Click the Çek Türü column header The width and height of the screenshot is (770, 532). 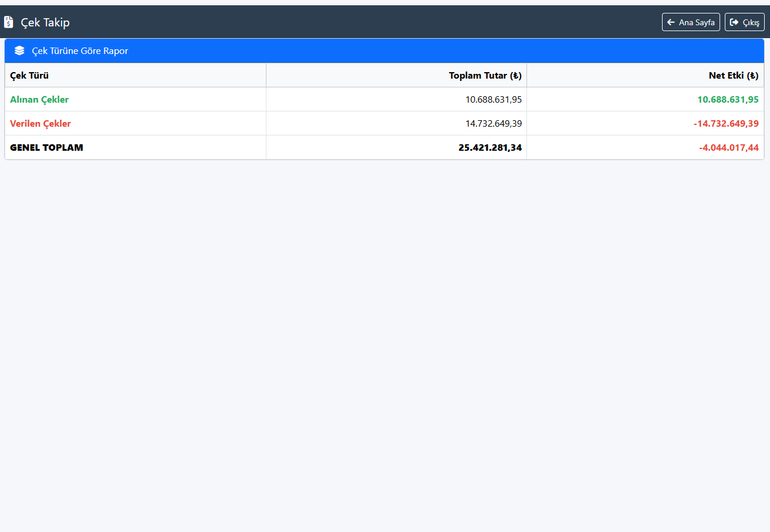click(29, 75)
